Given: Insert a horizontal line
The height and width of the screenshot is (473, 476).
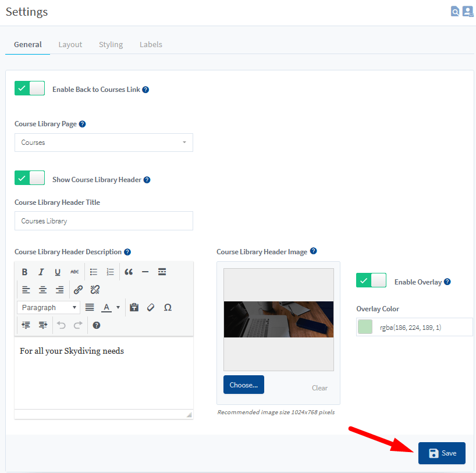Looking at the screenshot, I should tap(145, 272).
